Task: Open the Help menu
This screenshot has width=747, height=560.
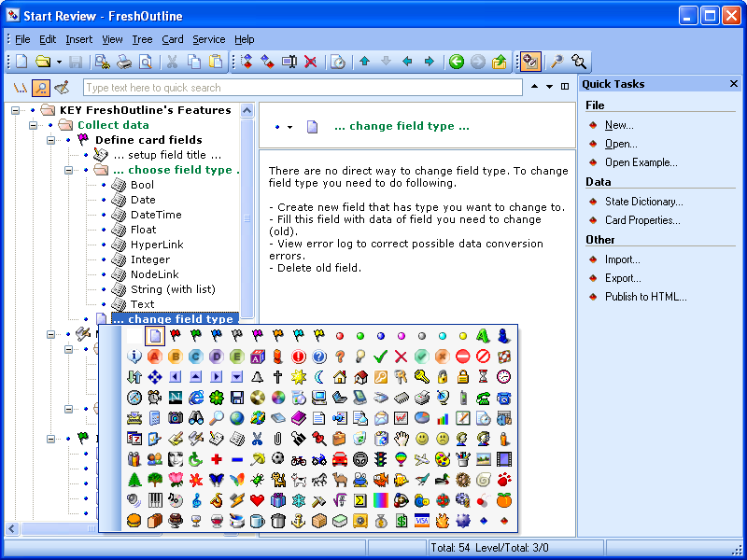Action: click(x=244, y=39)
